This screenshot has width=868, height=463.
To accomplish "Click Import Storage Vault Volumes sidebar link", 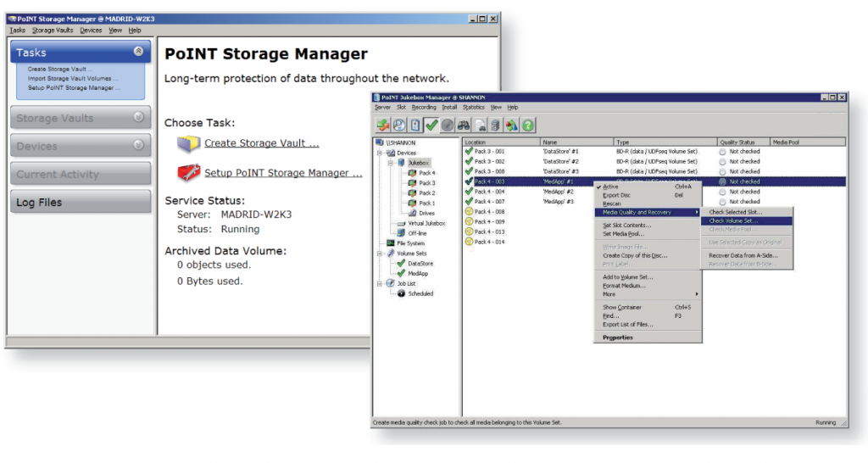I will point(73,79).
